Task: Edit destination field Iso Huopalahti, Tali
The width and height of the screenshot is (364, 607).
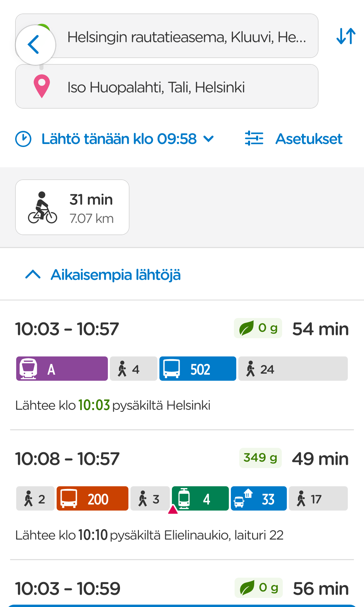Action: (167, 86)
